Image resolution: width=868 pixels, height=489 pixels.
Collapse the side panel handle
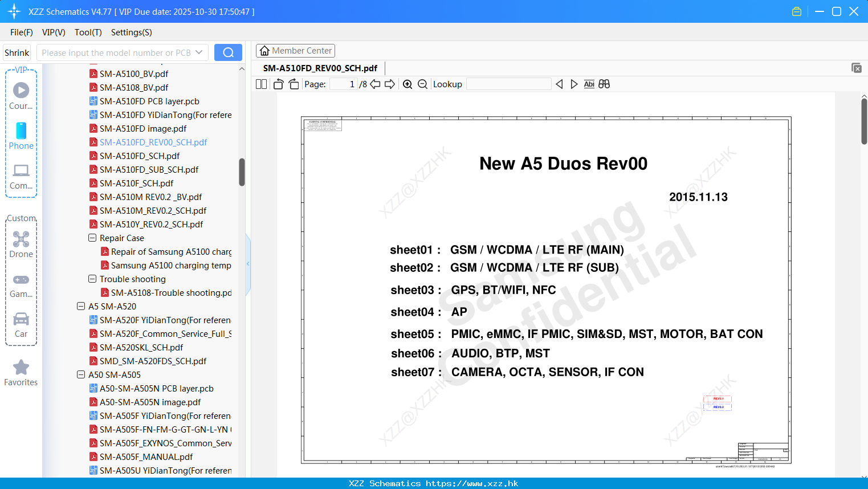tap(248, 264)
